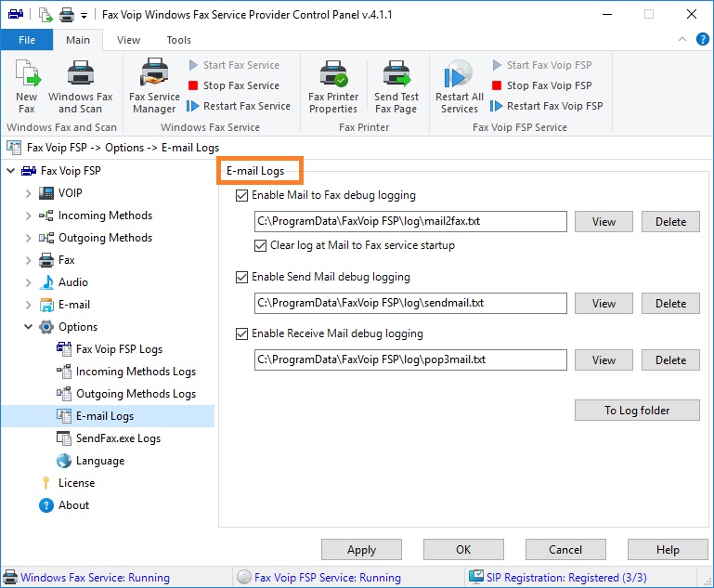View the pop3mail.txt log

coord(604,360)
